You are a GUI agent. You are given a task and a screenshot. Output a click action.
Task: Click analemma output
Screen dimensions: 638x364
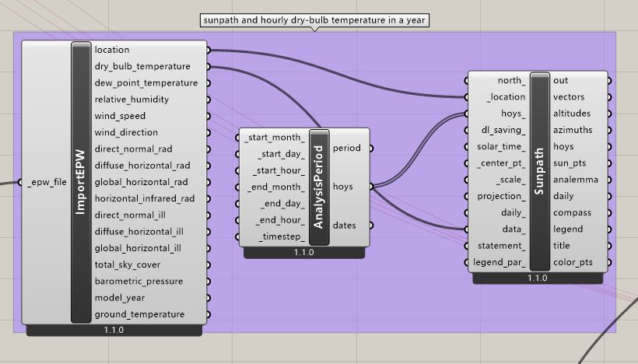click(576, 180)
